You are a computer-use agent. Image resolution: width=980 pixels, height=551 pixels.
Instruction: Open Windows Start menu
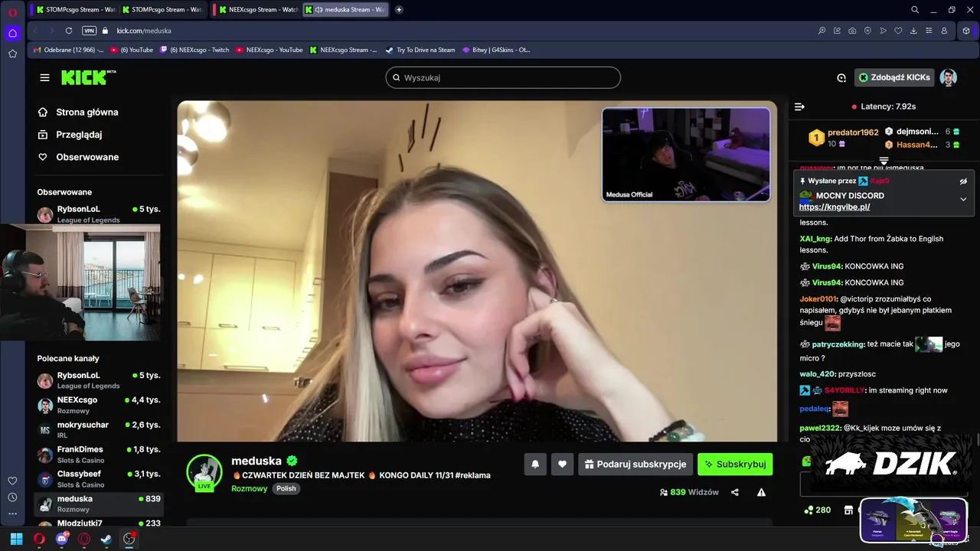pos(16,539)
